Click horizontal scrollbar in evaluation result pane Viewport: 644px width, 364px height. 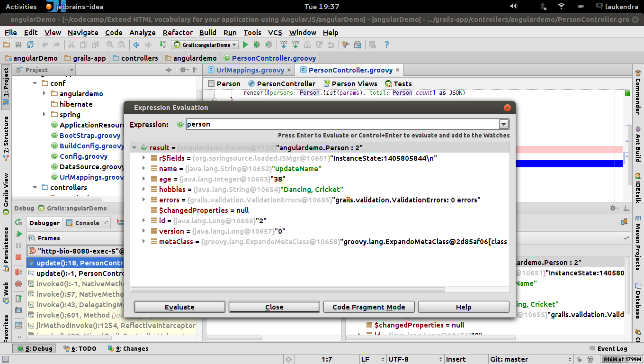(x=288, y=290)
